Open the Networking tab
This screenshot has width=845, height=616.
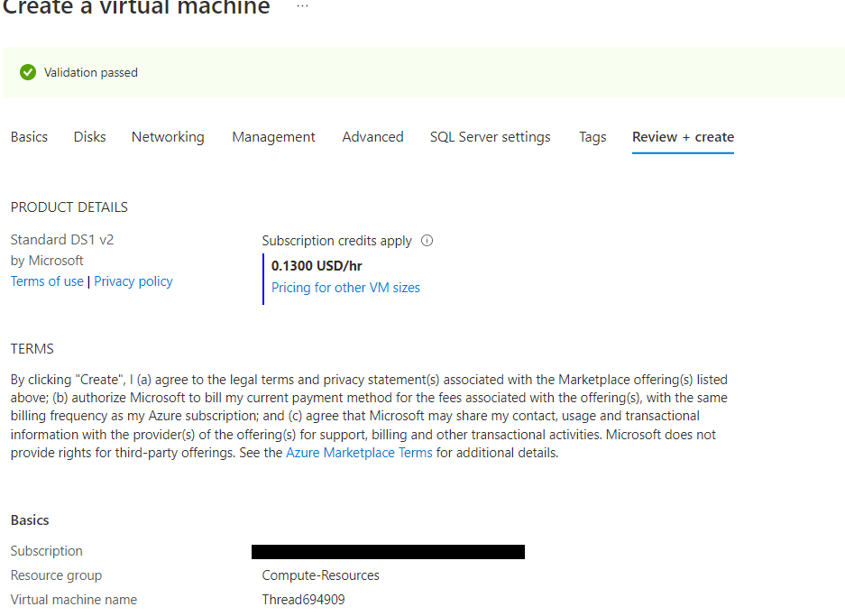pos(168,137)
